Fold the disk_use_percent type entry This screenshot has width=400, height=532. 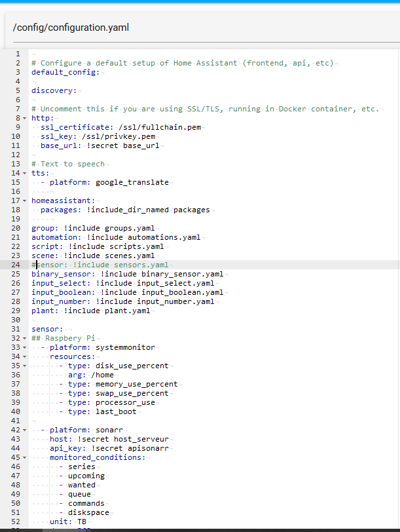(25, 366)
